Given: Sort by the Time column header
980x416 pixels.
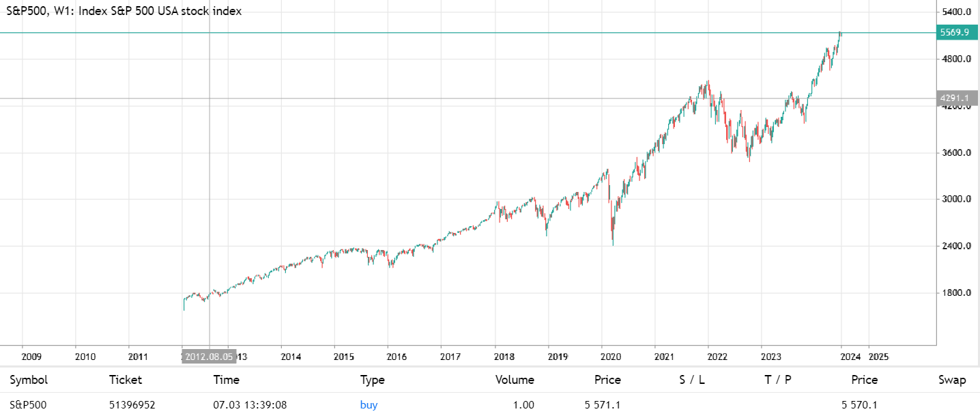Looking at the screenshot, I should tap(226, 380).
